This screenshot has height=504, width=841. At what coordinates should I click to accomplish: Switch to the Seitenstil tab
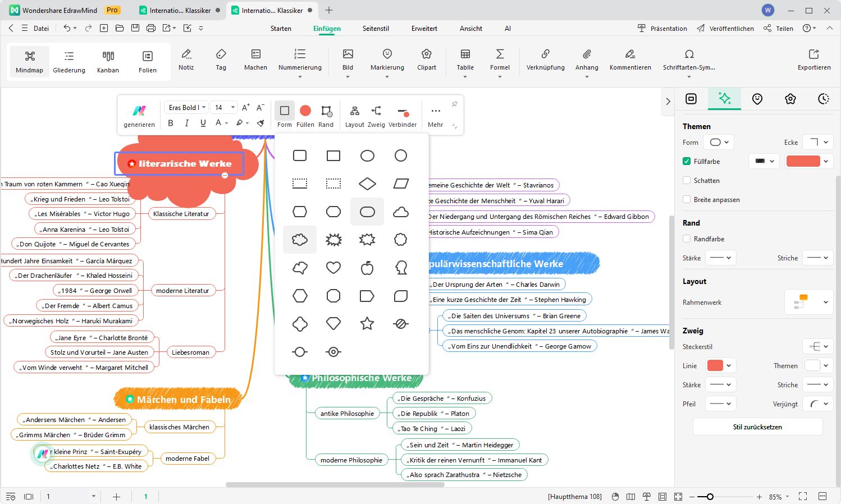pyautogui.click(x=376, y=29)
